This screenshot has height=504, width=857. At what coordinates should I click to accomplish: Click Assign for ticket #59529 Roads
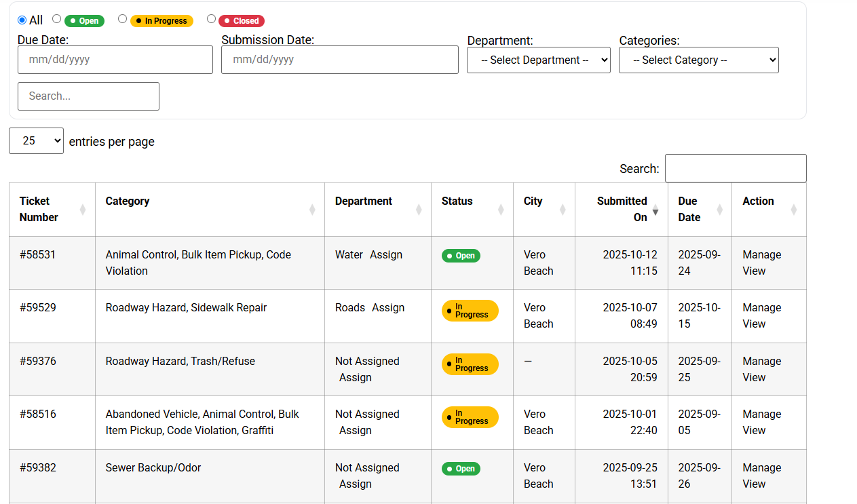click(388, 307)
